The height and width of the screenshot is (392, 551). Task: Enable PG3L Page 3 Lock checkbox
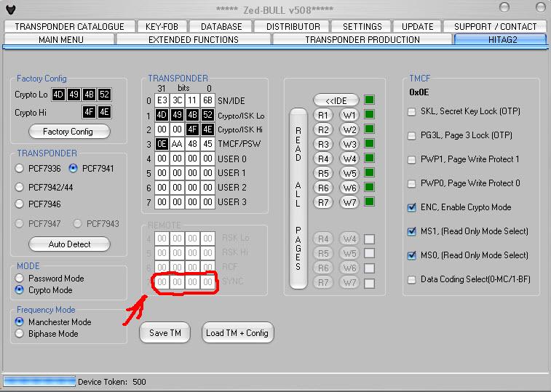pos(411,135)
